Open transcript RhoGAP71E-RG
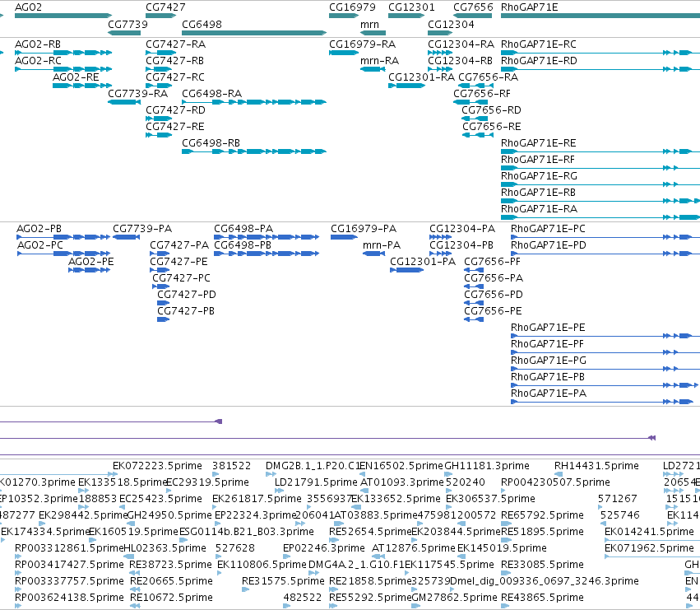Viewport: 700px width, 610px height. pyautogui.click(x=539, y=176)
